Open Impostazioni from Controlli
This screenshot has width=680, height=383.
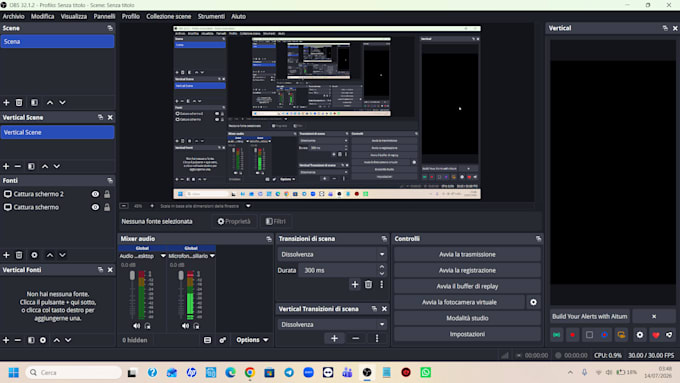tap(467, 334)
